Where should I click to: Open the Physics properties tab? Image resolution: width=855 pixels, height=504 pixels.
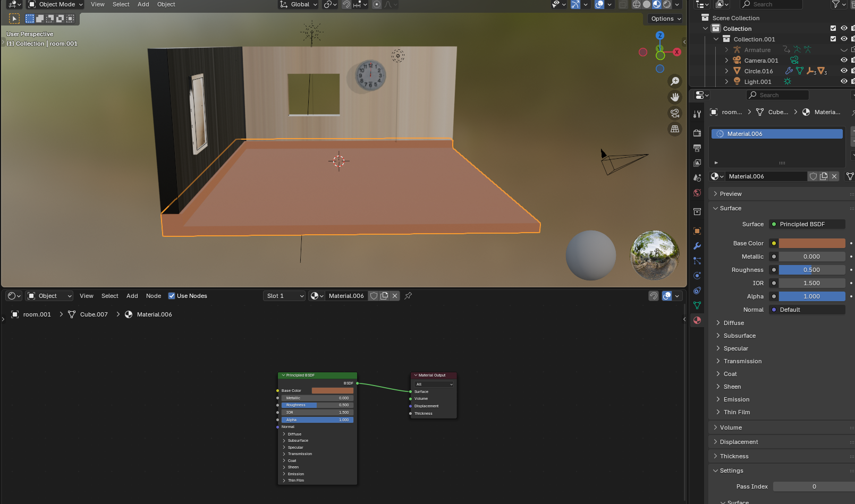pyautogui.click(x=697, y=276)
